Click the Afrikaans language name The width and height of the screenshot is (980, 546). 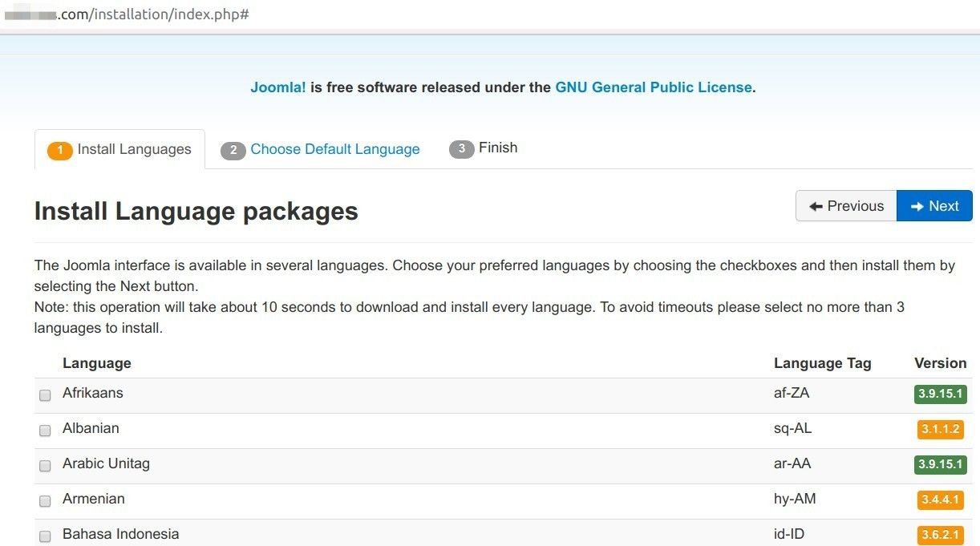coord(93,393)
